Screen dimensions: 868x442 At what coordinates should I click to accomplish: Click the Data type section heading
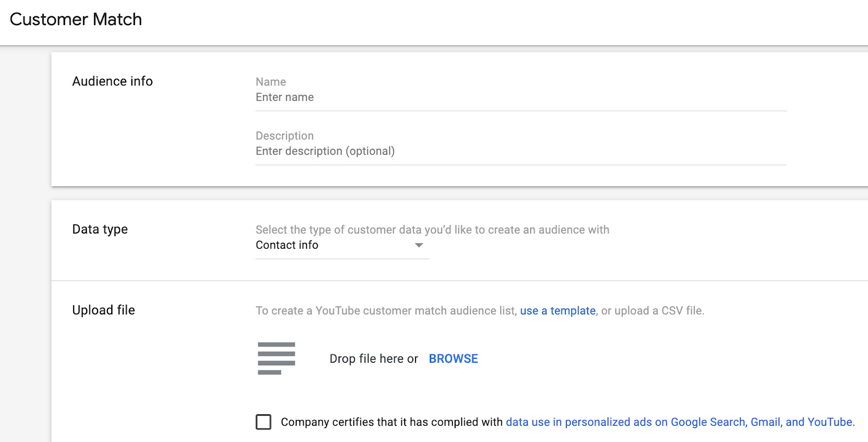point(100,229)
